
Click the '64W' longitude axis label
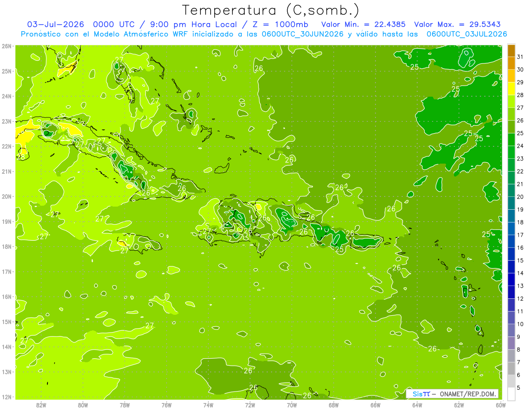[x=417, y=405]
